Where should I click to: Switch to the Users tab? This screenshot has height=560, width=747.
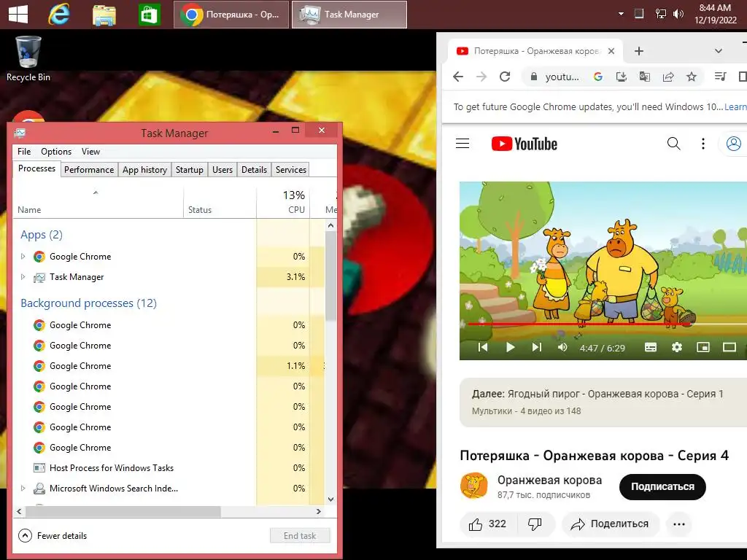(222, 169)
